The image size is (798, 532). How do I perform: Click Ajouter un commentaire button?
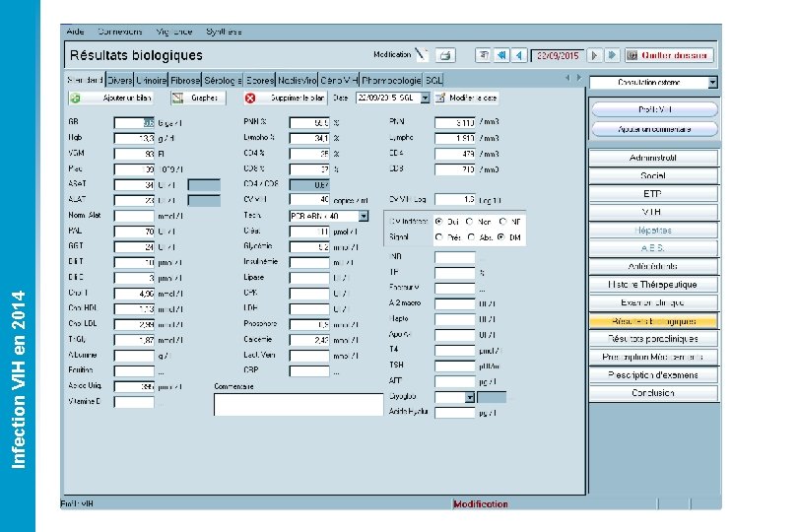[x=654, y=129]
